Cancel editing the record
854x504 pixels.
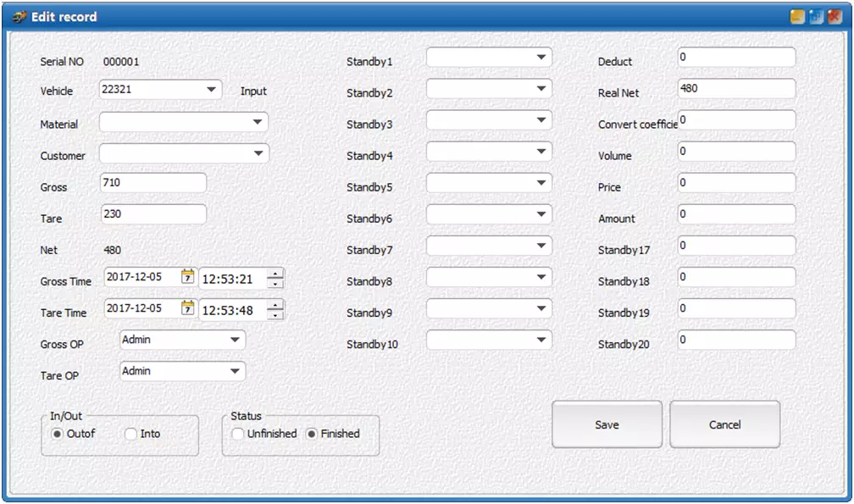tap(725, 424)
